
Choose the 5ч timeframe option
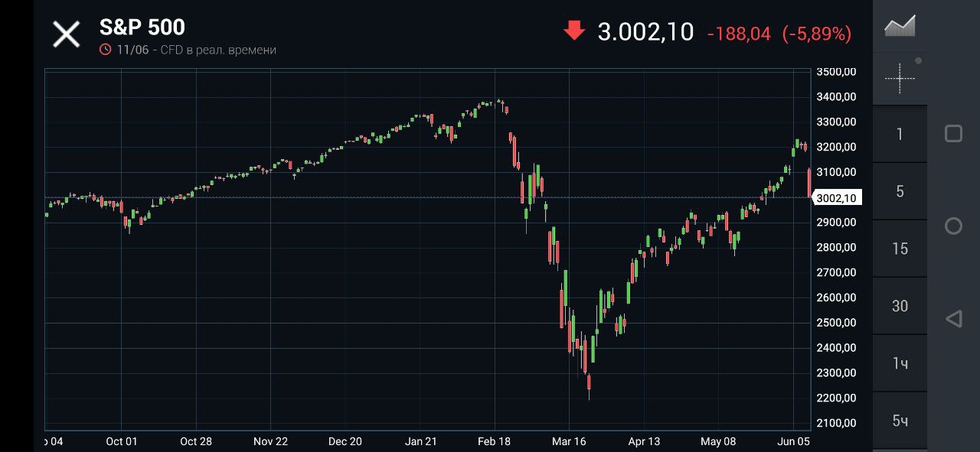pyautogui.click(x=900, y=421)
